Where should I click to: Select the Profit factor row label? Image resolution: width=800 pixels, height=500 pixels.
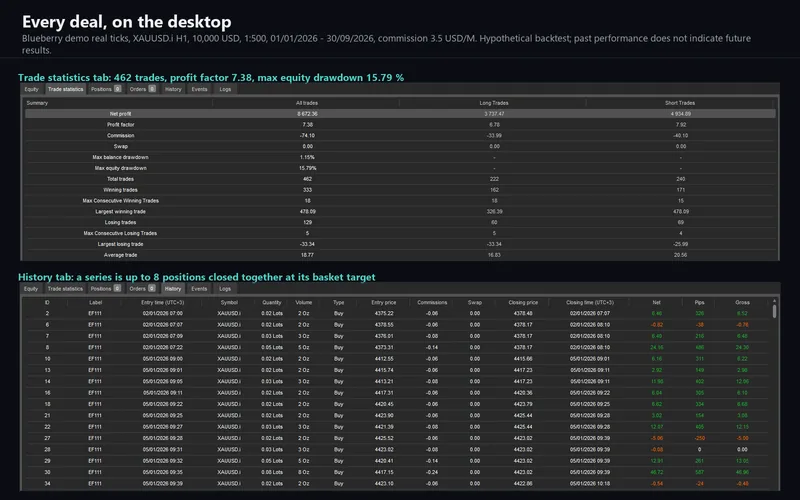click(121, 124)
